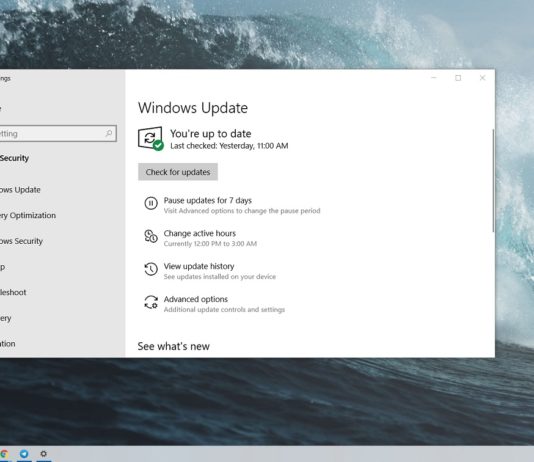Minimize the Settings window
The height and width of the screenshot is (462, 534).
pos(434,78)
